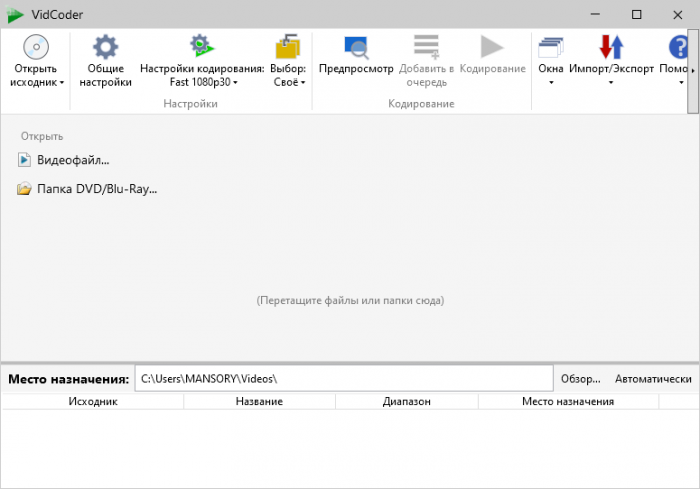Click the Общие настройки label
This screenshot has width=700, height=489.
[105, 75]
